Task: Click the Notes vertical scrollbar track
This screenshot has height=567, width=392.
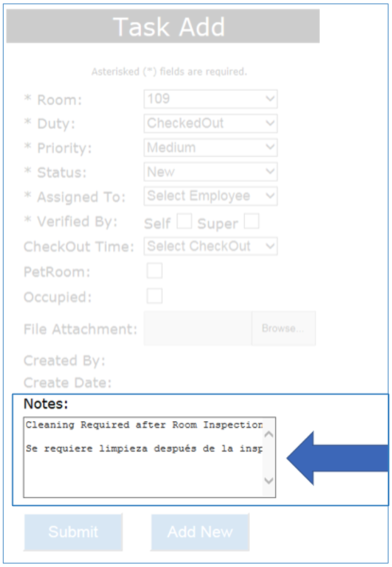Action: point(269,457)
